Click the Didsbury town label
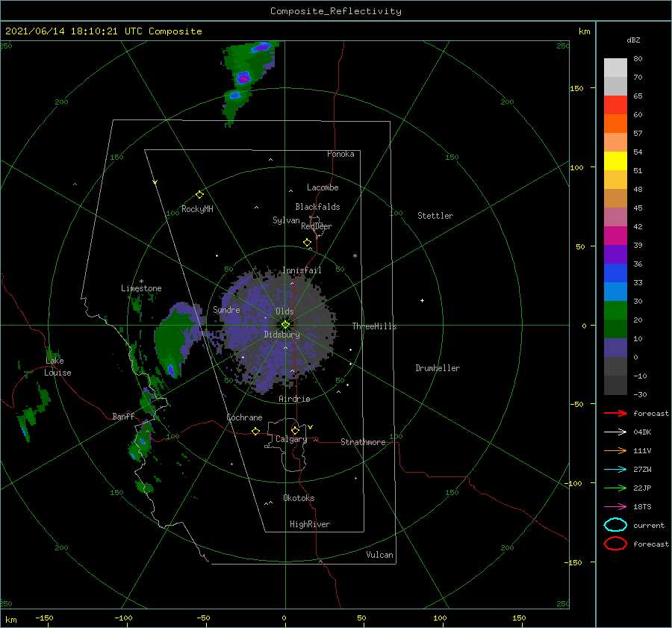 click(x=281, y=335)
